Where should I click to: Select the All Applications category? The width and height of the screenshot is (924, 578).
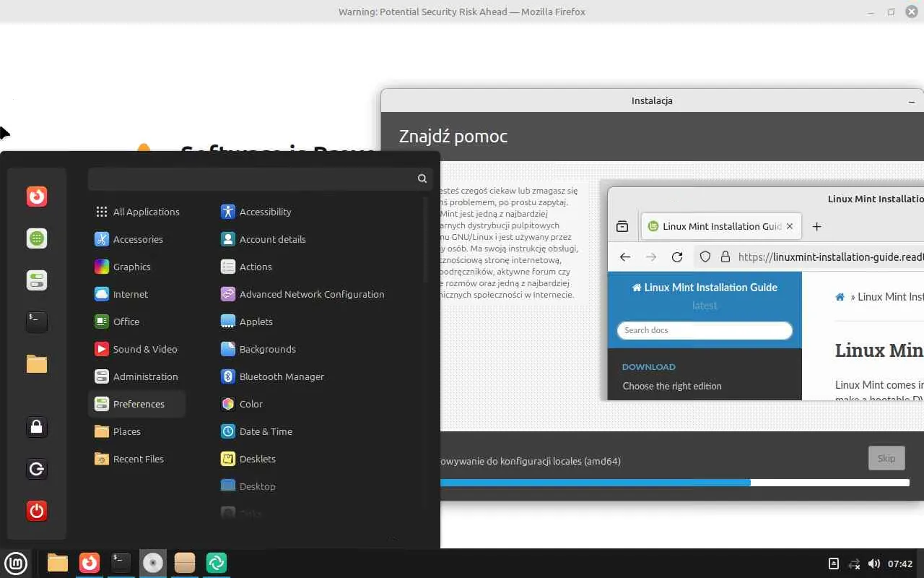137,212
